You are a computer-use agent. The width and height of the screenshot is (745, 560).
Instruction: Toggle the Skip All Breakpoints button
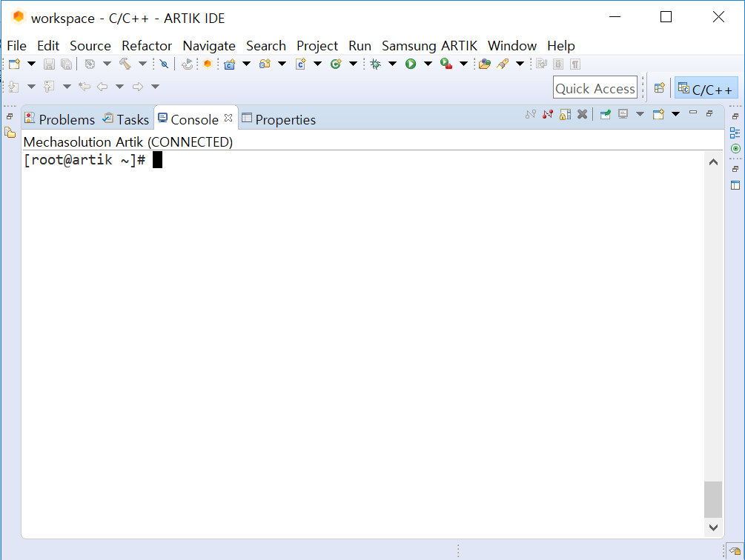click(x=164, y=64)
